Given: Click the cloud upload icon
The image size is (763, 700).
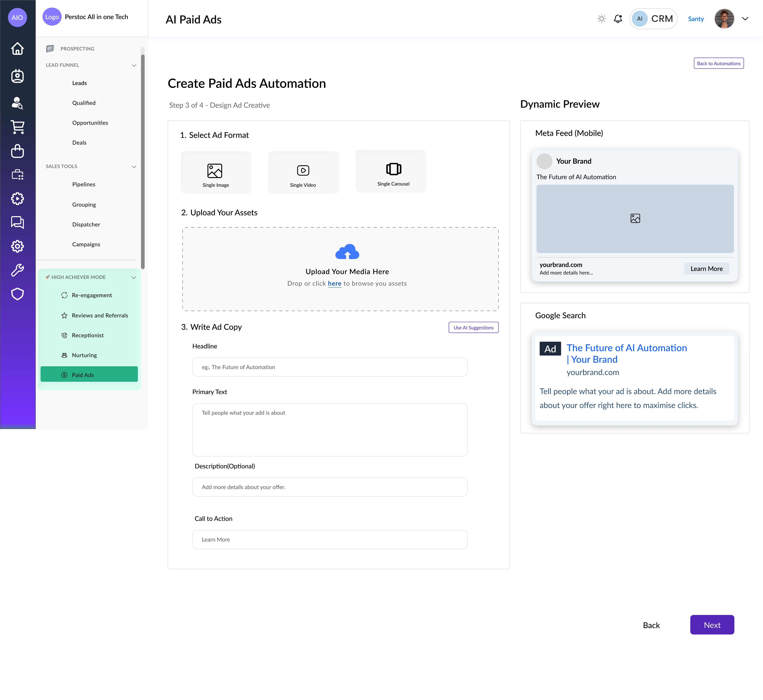Looking at the screenshot, I should (x=347, y=252).
